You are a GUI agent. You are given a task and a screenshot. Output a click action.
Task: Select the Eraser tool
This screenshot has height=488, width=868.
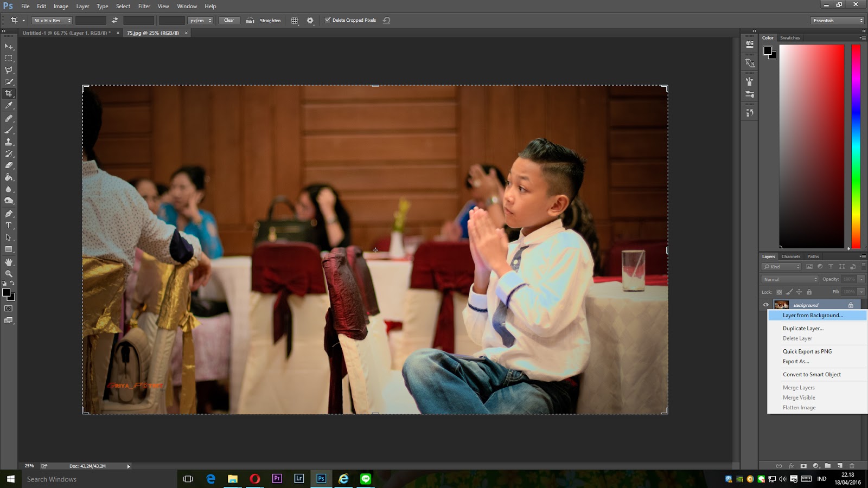(x=9, y=165)
